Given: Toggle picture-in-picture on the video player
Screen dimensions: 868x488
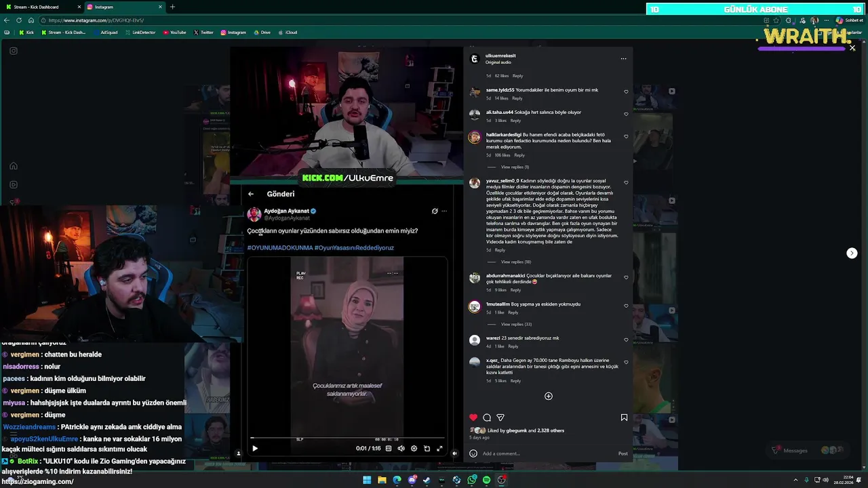Looking at the screenshot, I should [x=427, y=448].
